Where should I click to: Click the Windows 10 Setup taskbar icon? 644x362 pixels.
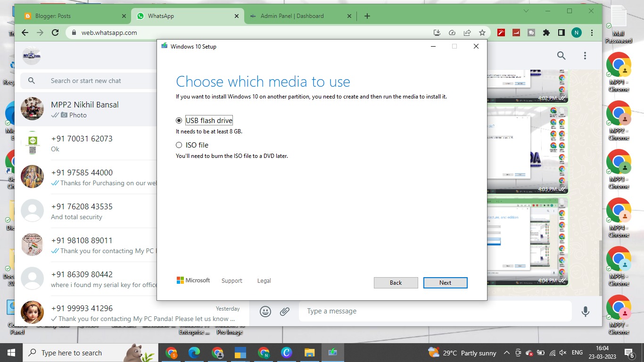(333, 353)
